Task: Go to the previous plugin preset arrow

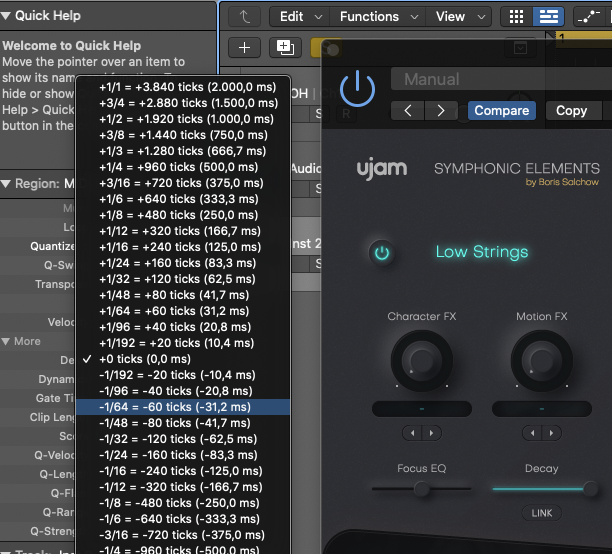Action: pos(407,110)
